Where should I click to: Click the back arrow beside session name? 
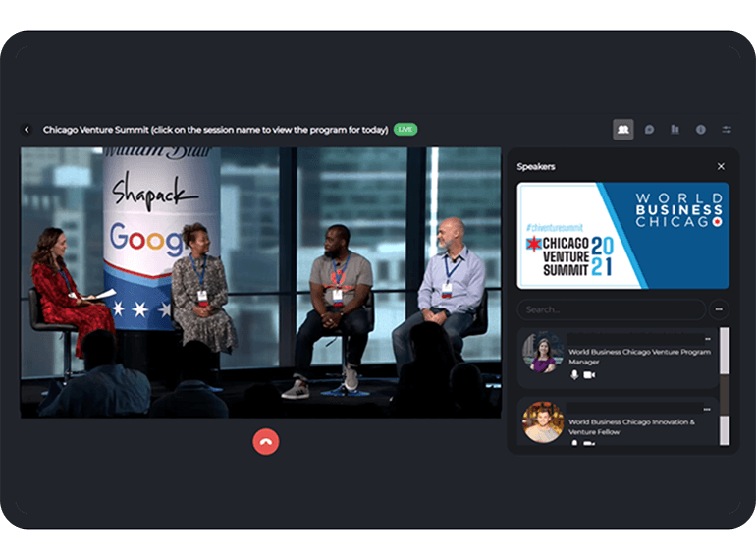pos(27,130)
